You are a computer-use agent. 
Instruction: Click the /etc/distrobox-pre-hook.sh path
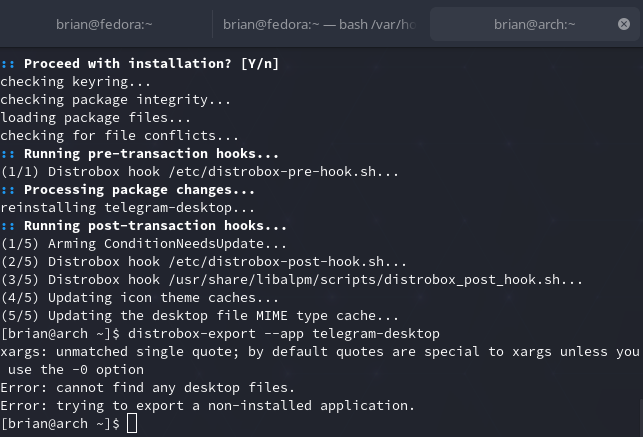[252, 172]
